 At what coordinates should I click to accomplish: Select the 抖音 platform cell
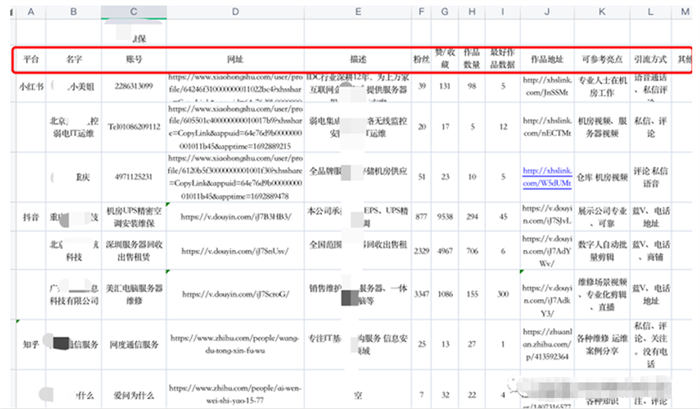tap(31, 217)
